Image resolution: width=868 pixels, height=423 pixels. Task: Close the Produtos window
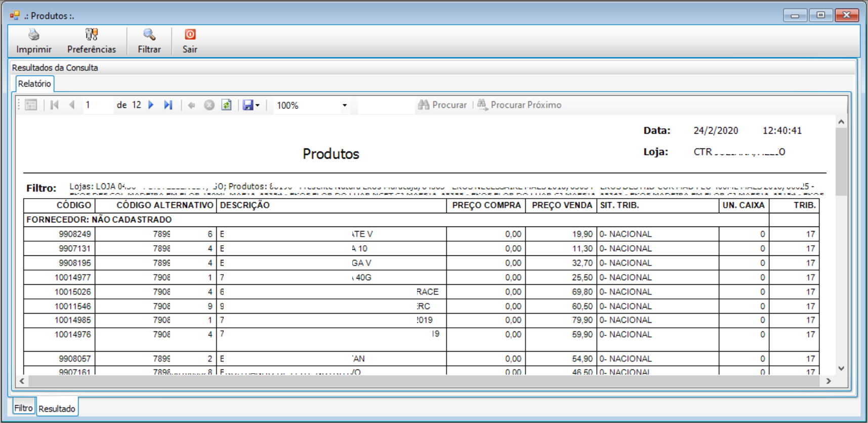point(847,15)
